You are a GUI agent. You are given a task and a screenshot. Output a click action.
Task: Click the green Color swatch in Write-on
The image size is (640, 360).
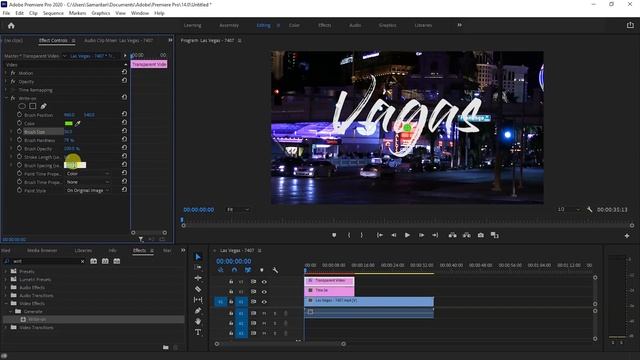69,123
